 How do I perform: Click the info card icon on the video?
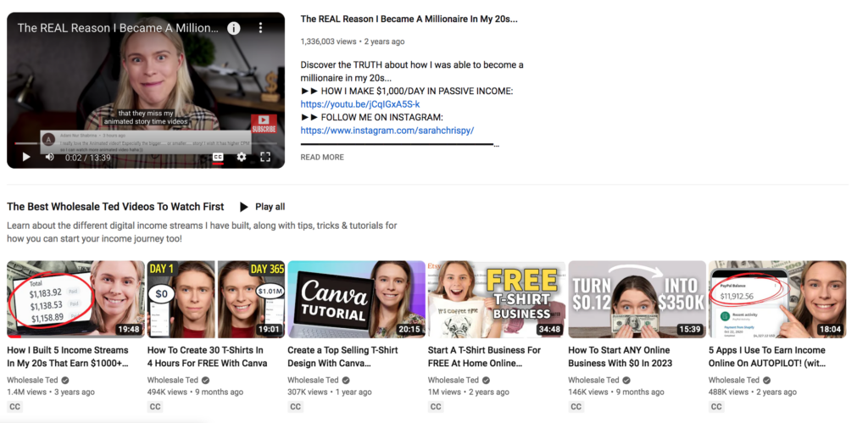(x=233, y=28)
